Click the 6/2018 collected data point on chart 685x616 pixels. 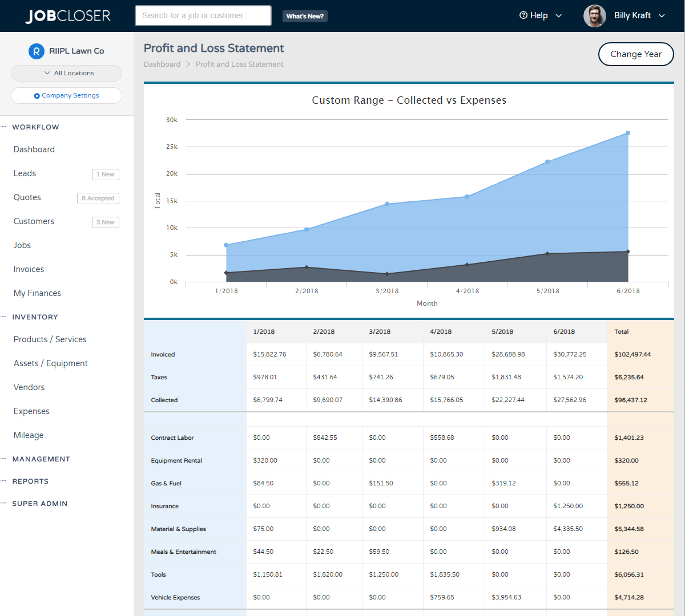[x=627, y=133]
